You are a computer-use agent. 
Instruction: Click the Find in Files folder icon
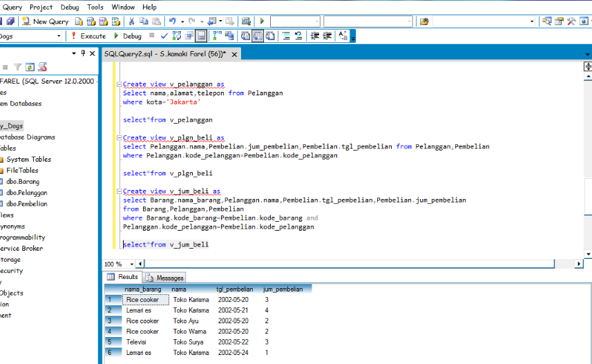click(x=424, y=21)
